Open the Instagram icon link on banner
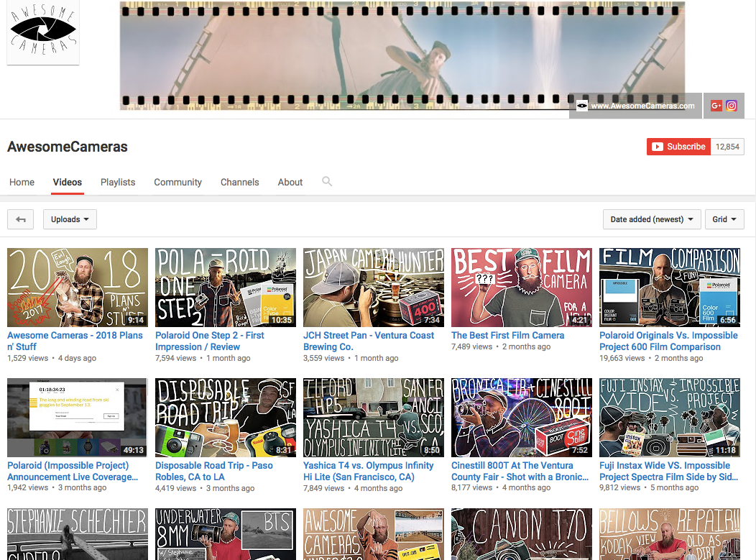The image size is (756, 560). point(732,106)
